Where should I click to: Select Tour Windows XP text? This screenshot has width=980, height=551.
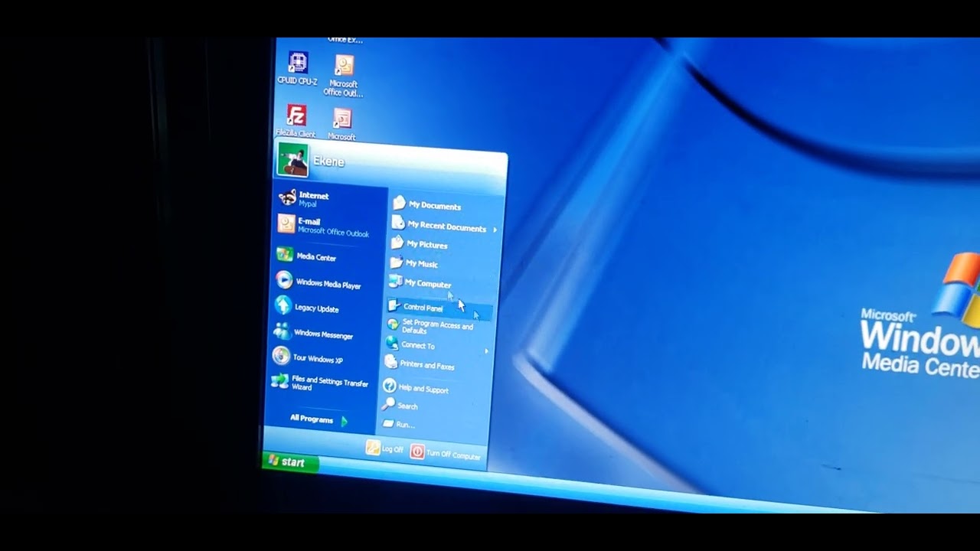pos(318,359)
